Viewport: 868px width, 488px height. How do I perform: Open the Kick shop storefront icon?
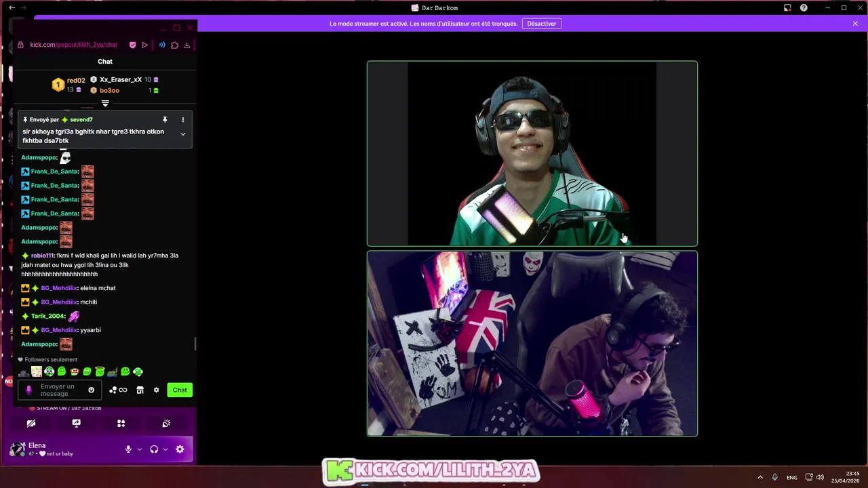[x=140, y=390]
